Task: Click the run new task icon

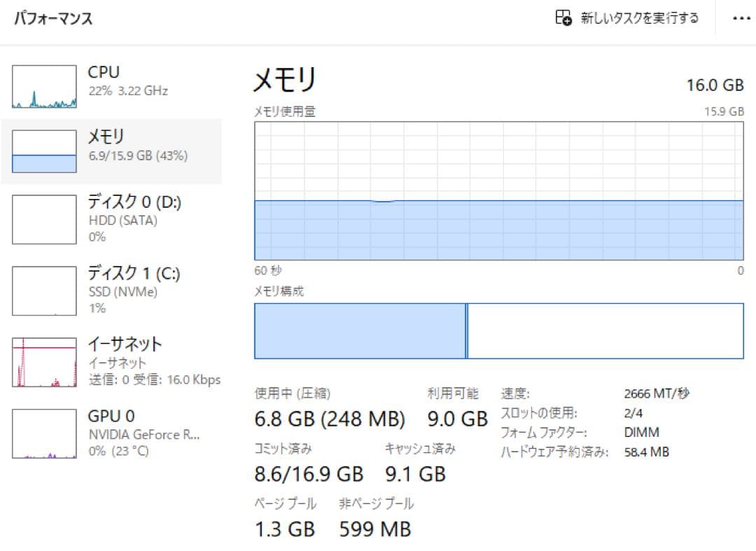Action: (563, 18)
